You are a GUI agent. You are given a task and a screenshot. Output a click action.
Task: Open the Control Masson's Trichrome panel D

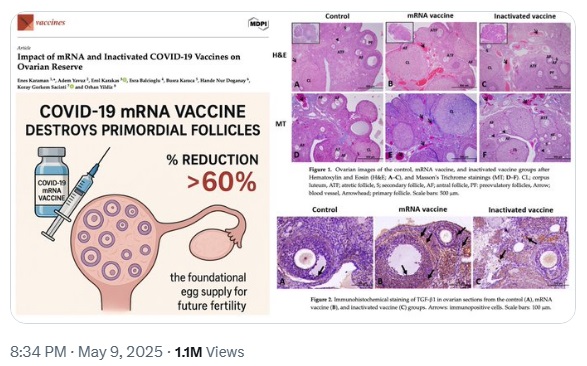(x=337, y=127)
